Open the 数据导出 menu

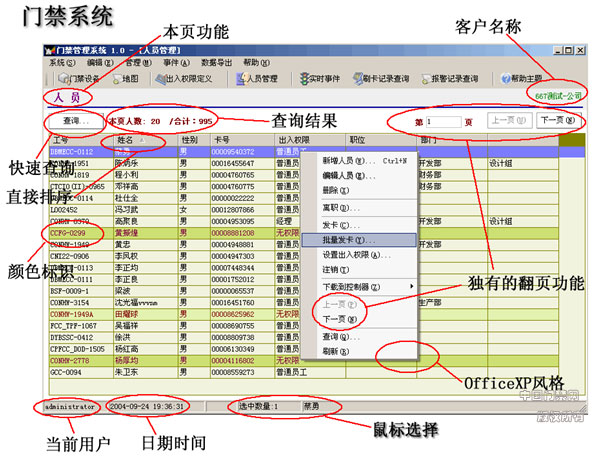[216, 63]
